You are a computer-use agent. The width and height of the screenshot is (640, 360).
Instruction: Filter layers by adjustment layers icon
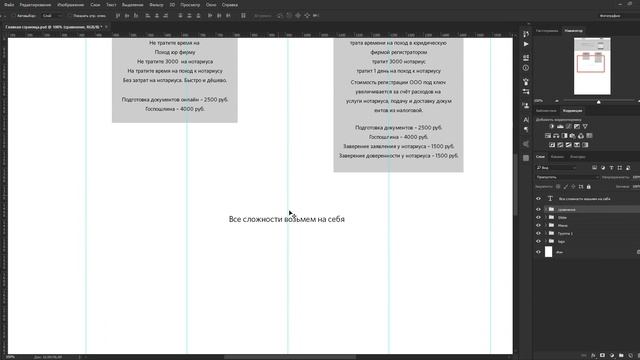(x=603, y=168)
